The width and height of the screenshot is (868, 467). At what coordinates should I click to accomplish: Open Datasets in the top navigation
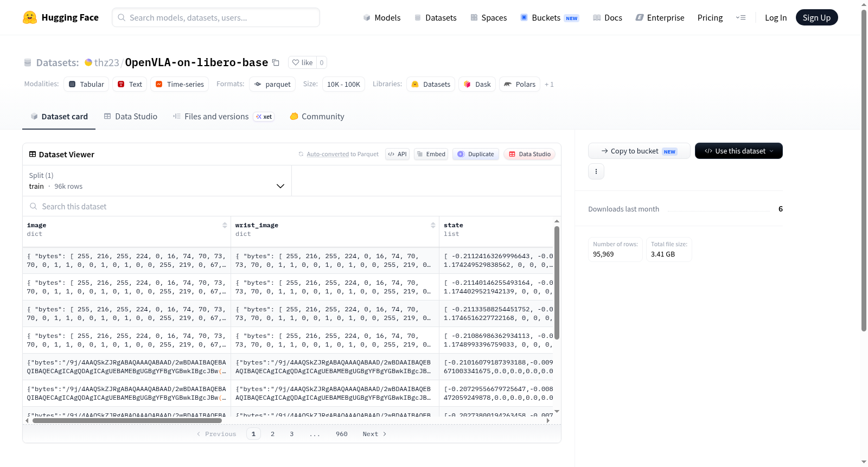(436, 18)
